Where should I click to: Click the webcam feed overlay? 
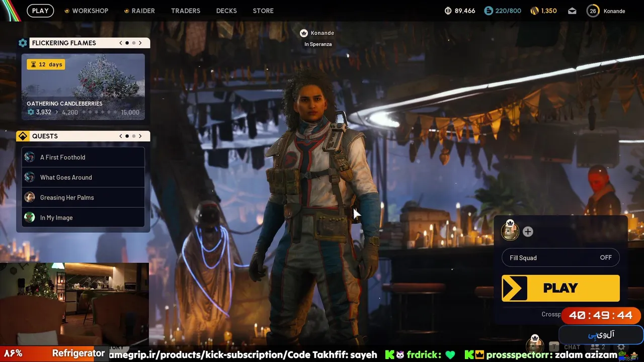(74, 303)
